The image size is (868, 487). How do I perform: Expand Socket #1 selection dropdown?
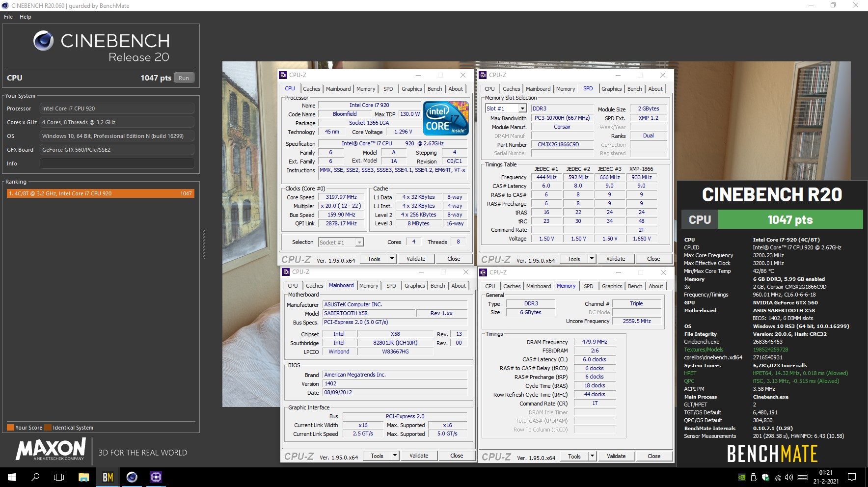click(x=359, y=243)
